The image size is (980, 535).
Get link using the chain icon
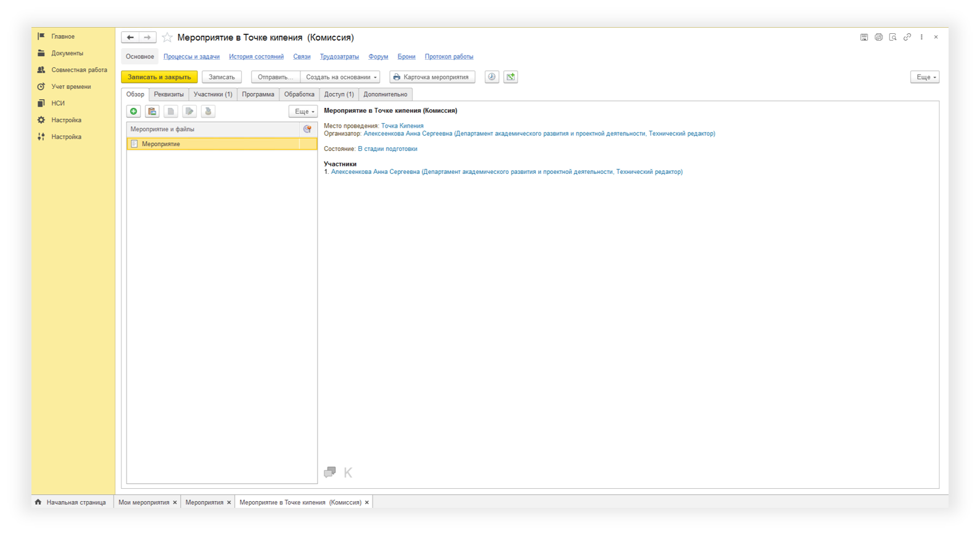[x=907, y=37]
